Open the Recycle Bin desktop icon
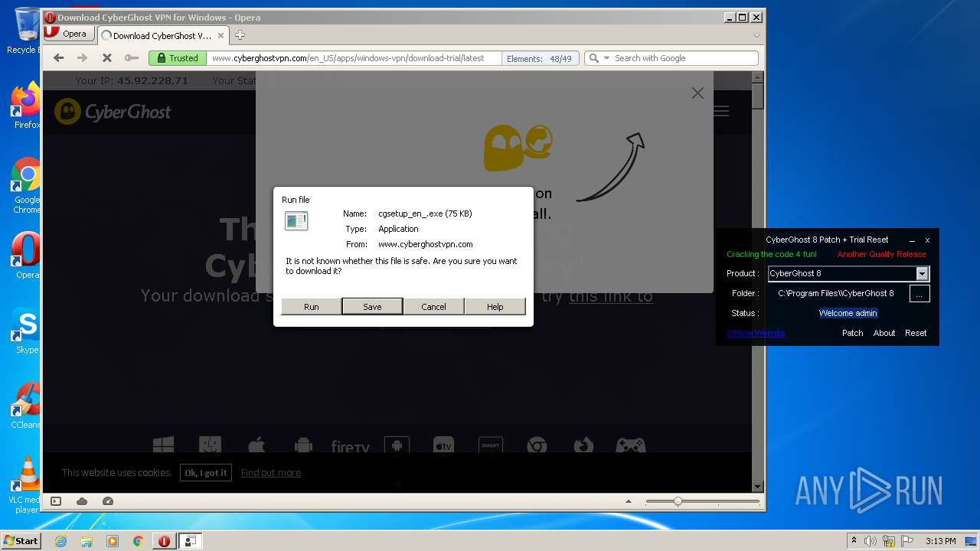Image resolution: width=980 pixels, height=551 pixels. (x=25, y=31)
